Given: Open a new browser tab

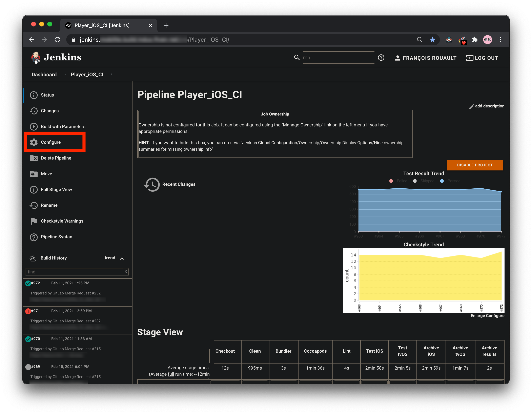Looking at the screenshot, I should coord(166,25).
